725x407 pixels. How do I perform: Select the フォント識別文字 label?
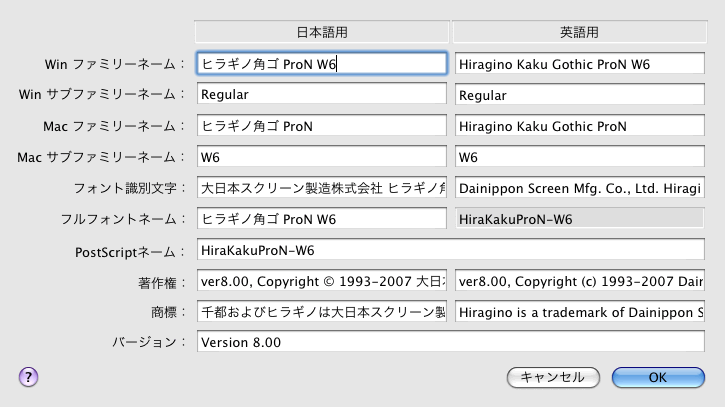pos(129,188)
